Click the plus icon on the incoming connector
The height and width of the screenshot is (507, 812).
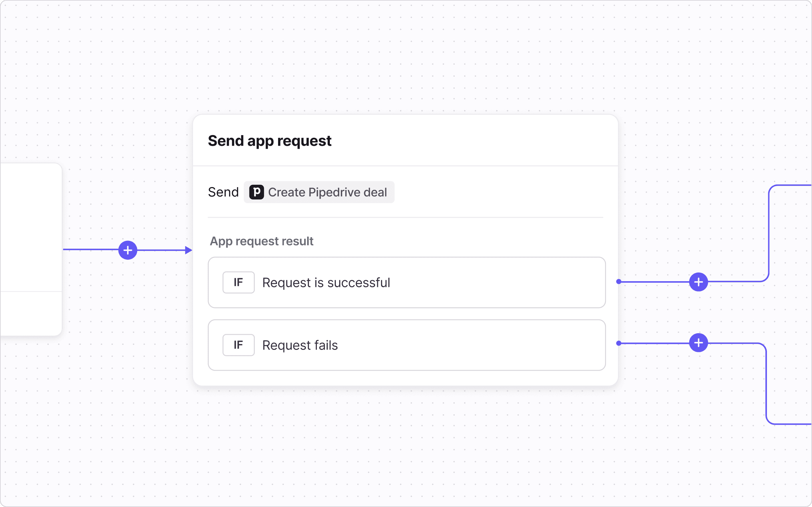[x=128, y=250]
